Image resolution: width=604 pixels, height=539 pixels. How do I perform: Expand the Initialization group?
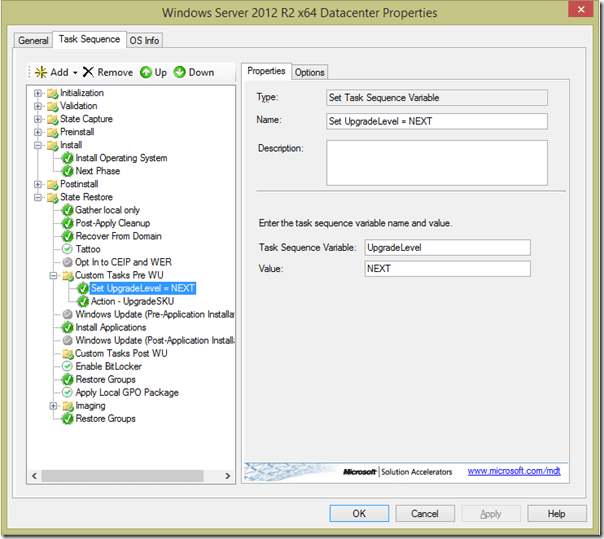39,93
